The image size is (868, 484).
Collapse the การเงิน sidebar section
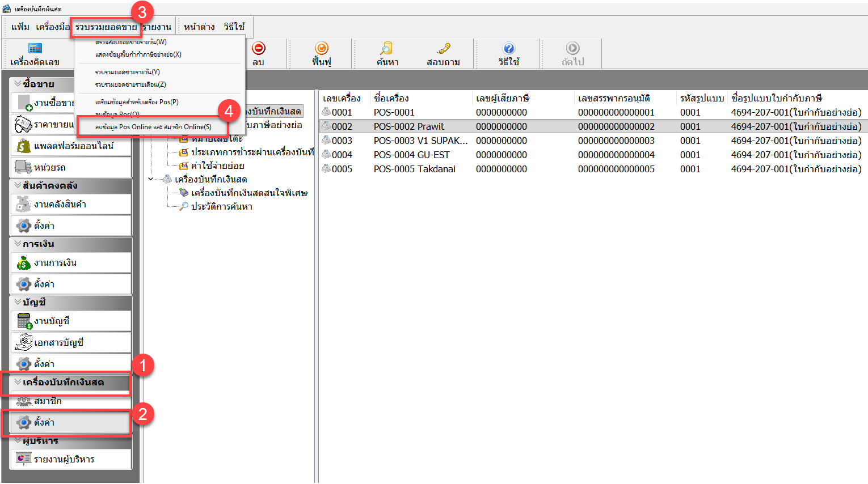click(x=18, y=244)
